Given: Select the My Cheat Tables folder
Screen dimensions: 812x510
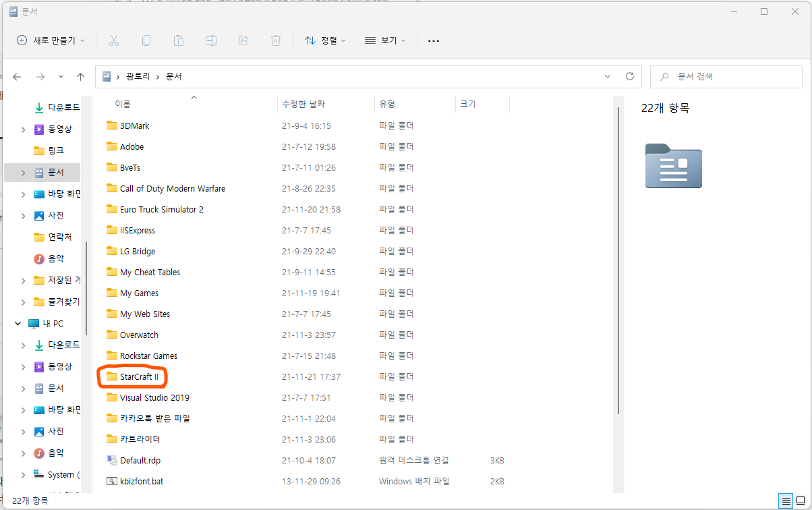Looking at the screenshot, I should point(144,272).
